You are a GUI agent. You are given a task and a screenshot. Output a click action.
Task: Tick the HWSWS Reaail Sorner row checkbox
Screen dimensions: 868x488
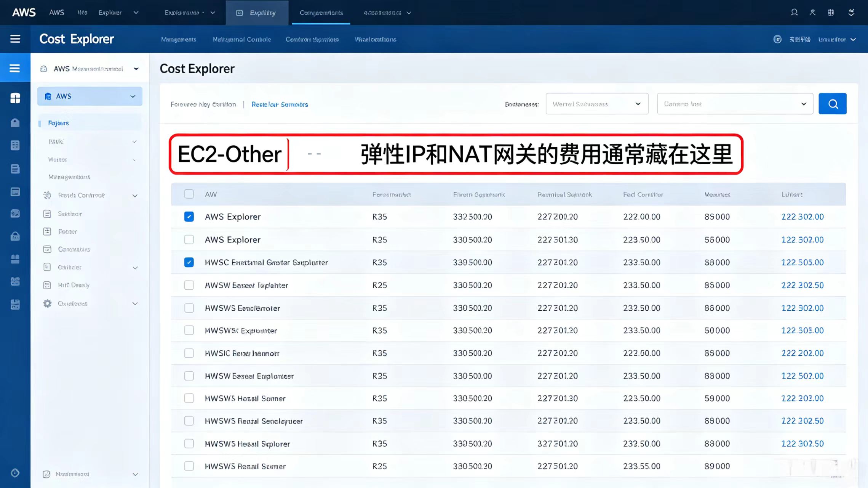pos(189,466)
